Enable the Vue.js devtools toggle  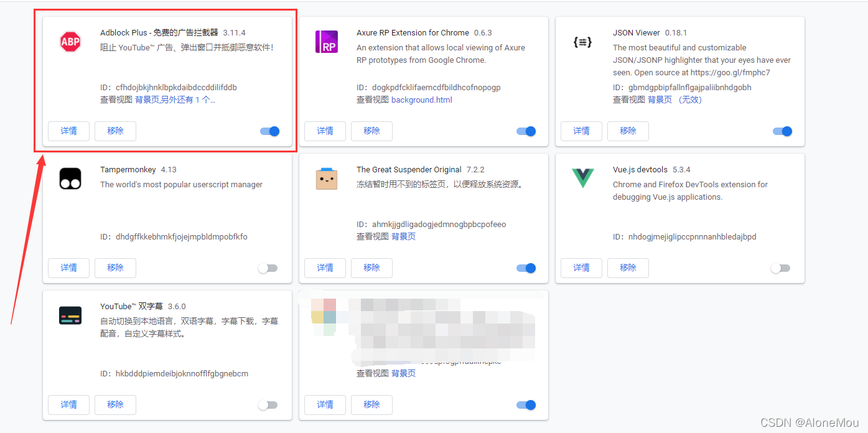point(780,268)
